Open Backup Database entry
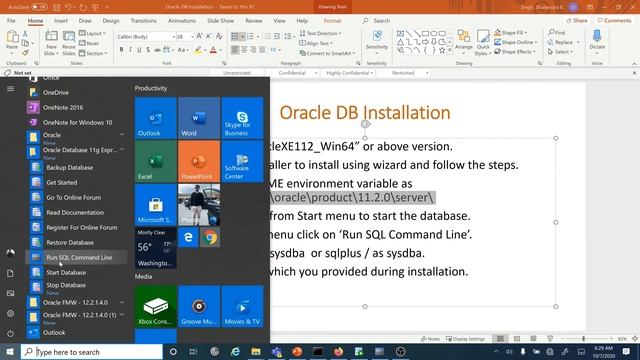 pos(77,167)
